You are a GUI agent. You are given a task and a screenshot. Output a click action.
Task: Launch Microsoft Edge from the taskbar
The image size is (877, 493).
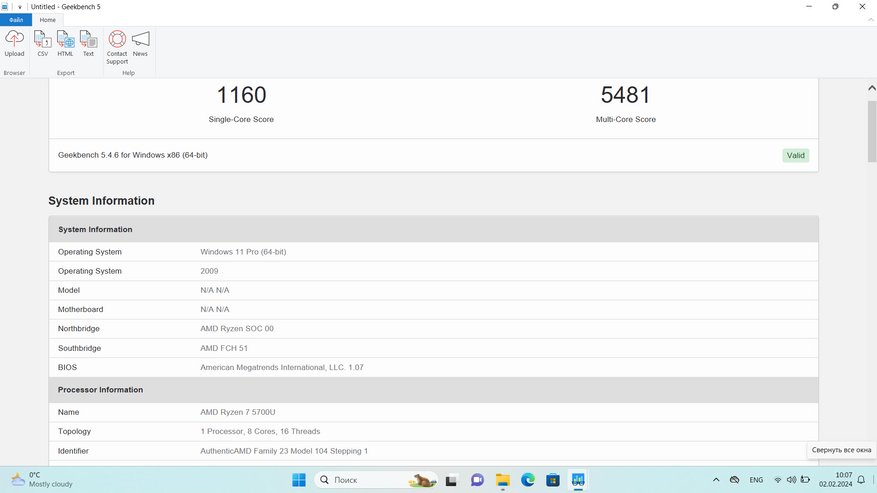pyautogui.click(x=527, y=480)
